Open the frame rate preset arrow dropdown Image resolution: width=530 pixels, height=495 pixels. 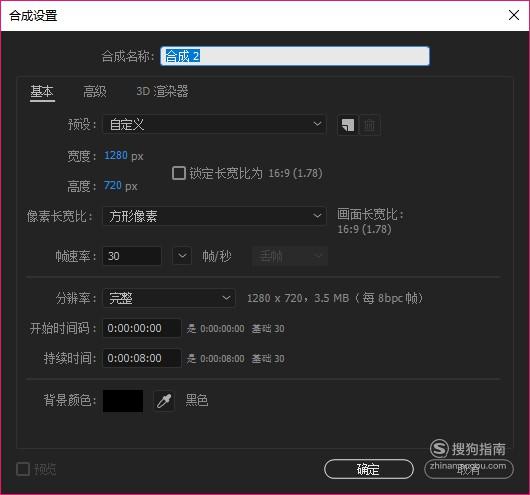click(x=182, y=256)
